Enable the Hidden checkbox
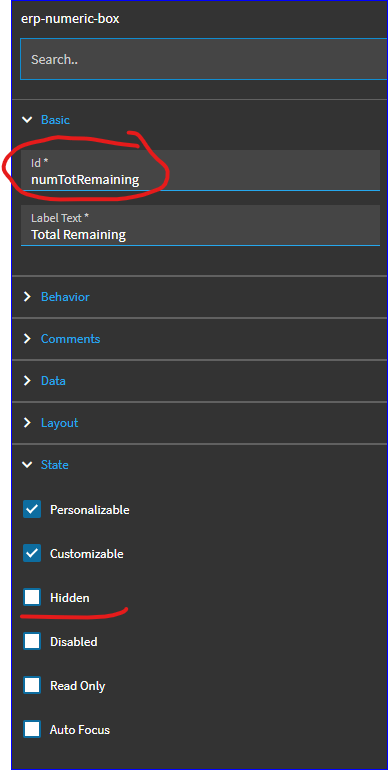Image resolution: width=388 pixels, height=770 pixels. point(32,598)
